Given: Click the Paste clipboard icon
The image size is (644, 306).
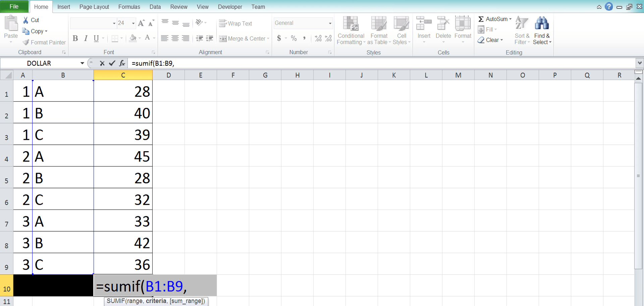Looking at the screenshot, I should 11,23.
